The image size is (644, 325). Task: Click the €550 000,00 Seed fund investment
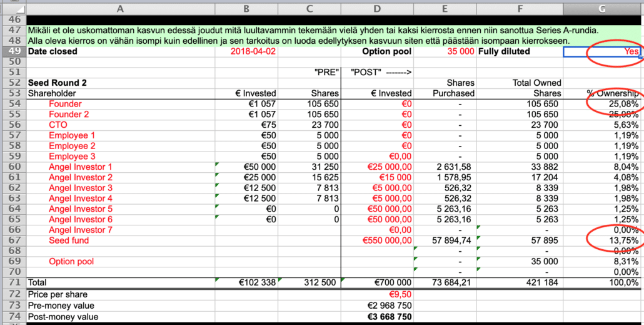point(377,240)
